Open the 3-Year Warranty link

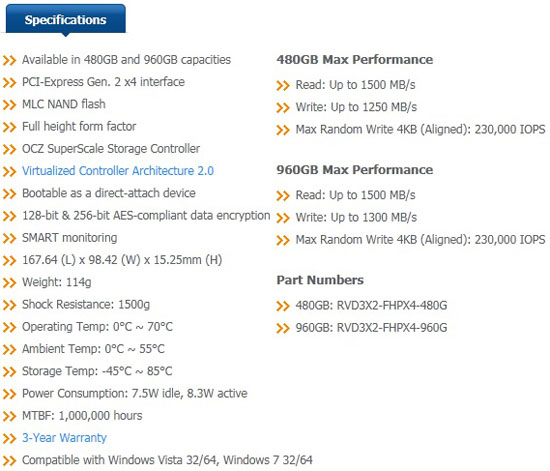click(64, 438)
